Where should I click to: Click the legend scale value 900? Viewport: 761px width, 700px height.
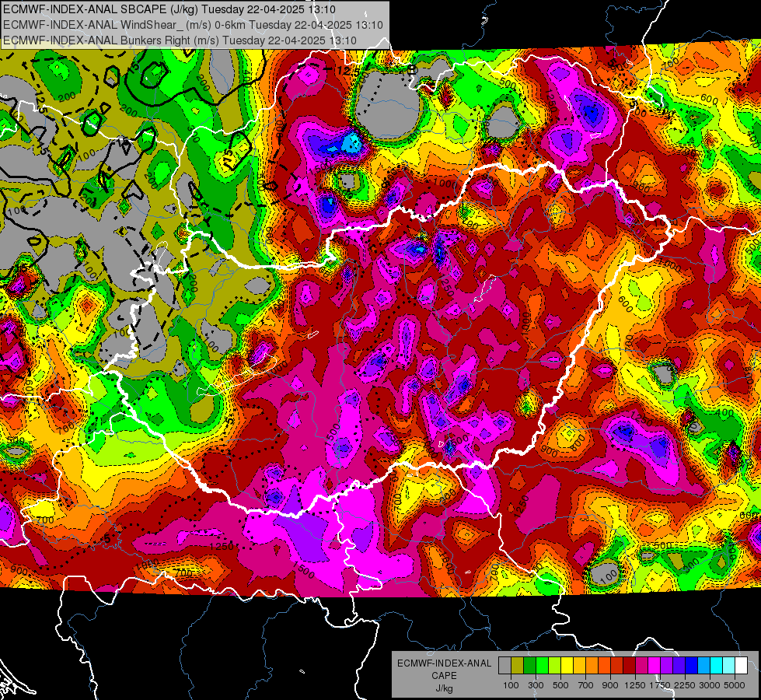pyautogui.click(x=610, y=685)
